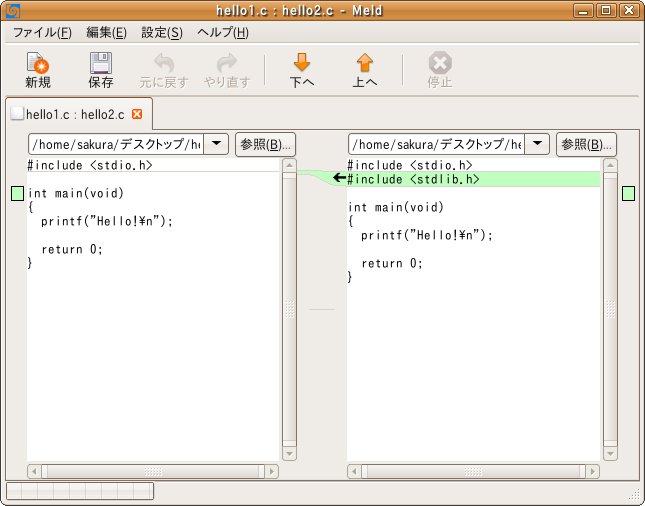This screenshot has height=506, width=645.
Task: Open the ファイル(F) menu
Action: tap(41, 32)
